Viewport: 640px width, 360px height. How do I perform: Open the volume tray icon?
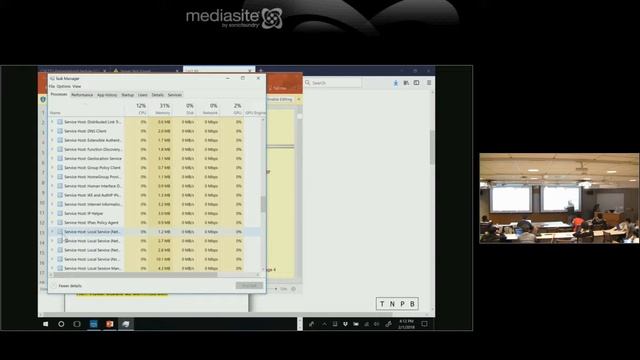click(x=376, y=324)
